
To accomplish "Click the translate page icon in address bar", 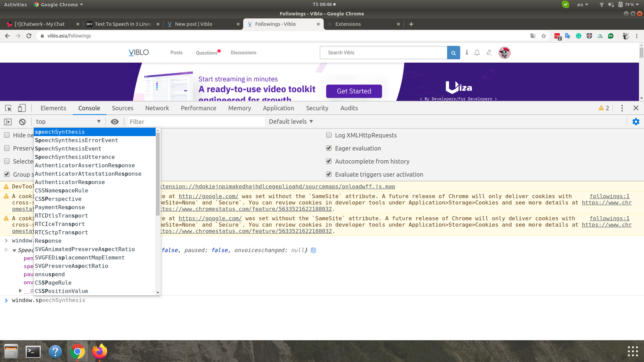I will click(x=533, y=36).
